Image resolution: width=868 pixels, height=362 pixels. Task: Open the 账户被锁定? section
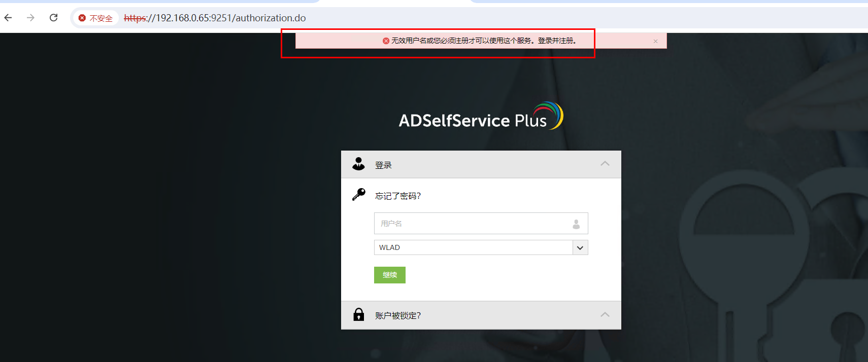(481, 315)
